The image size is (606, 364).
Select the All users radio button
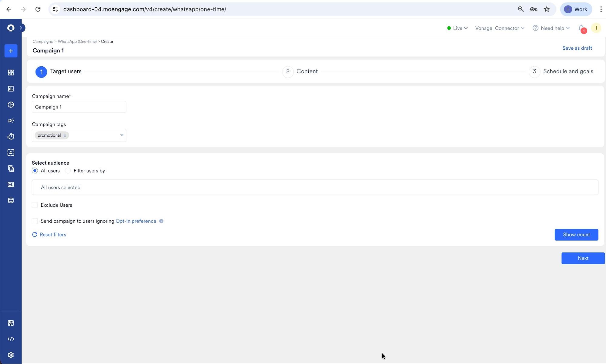coord(35,171)
